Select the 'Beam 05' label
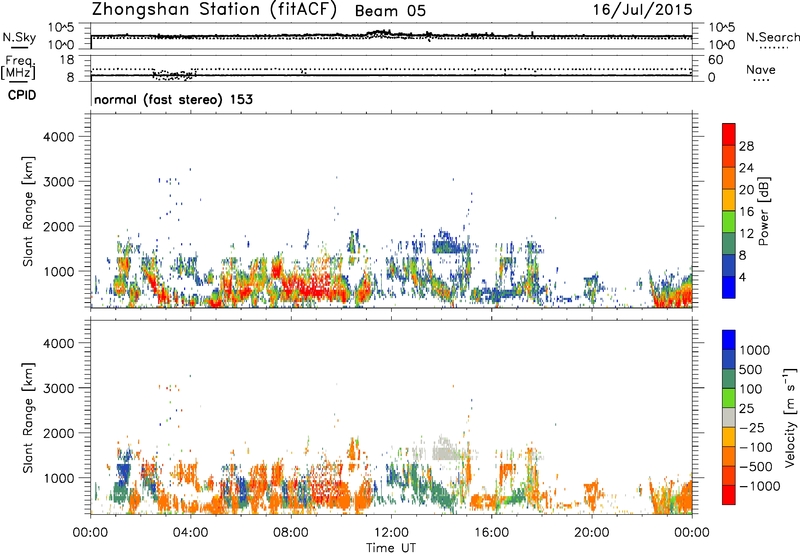This screenshot has height=554, width=800. tap(390, 11)
